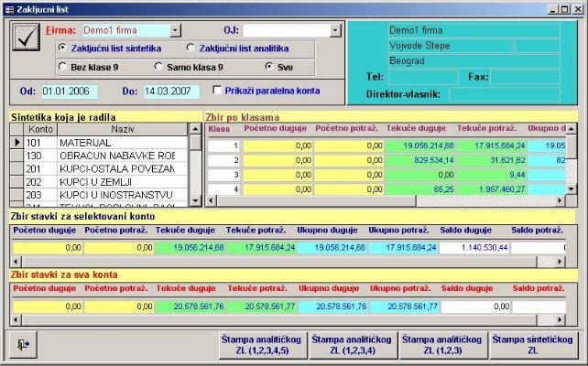Viewport: 588px width, 366px height.
Task: Select the Zaključni list sintetika option
Action: coord(62,48)
